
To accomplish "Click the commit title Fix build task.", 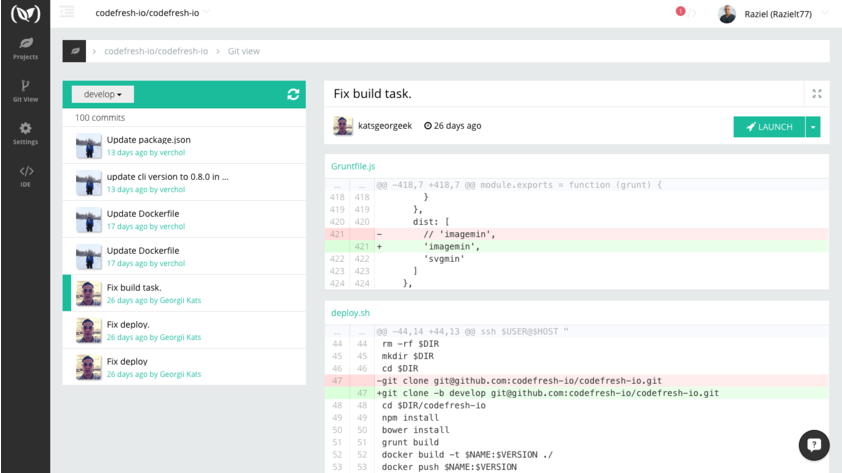I will pos(372,93).
